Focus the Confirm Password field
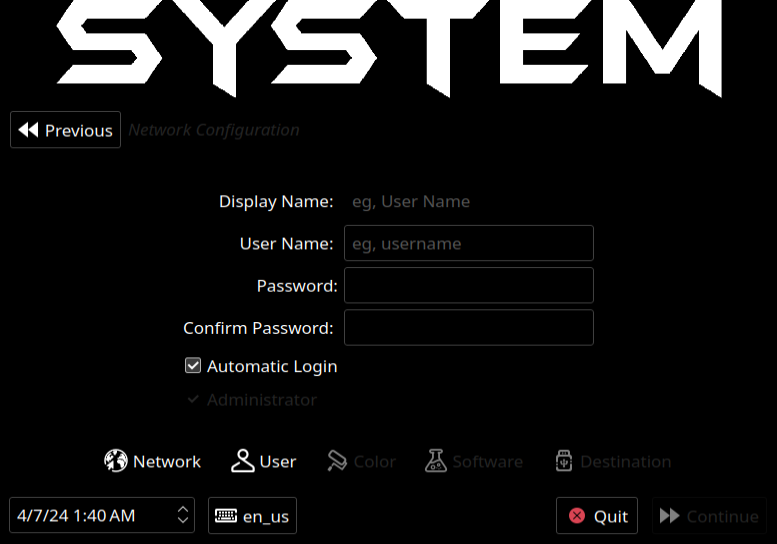 tap(468, 327)
